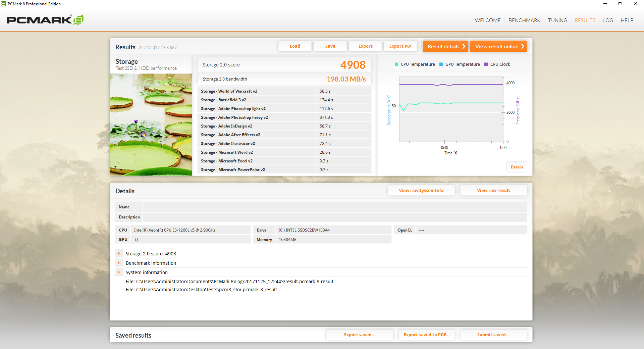Click Submit saved... button
This screenshot has width=644, height=349.
pyautogui.click(x=493, y=335)
